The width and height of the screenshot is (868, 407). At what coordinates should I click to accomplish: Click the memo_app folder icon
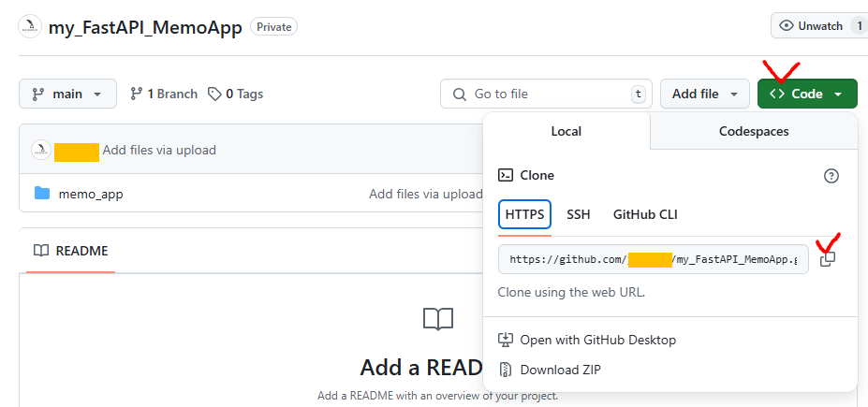click(x=42, y=193)
